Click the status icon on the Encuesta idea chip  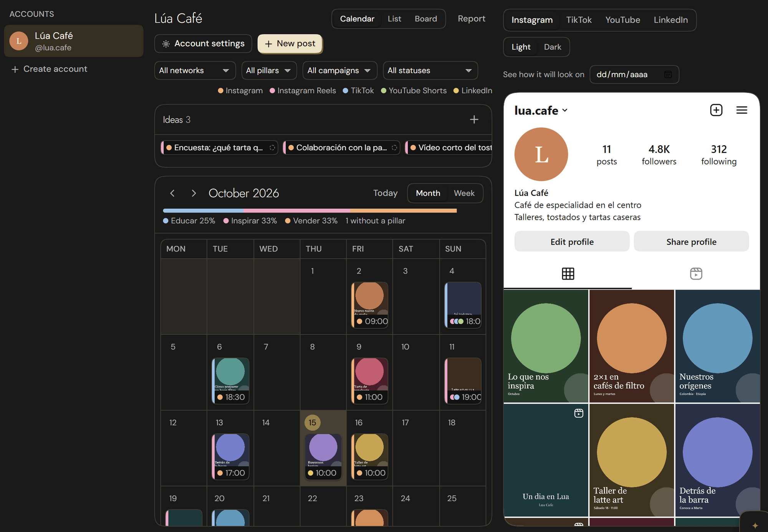(x=272, y=148)
